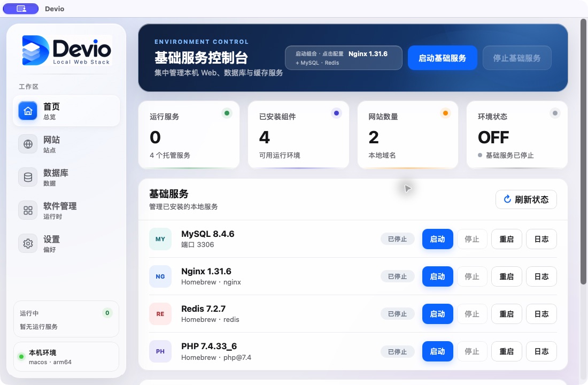The width and height of the screenshot is (588, 385).
Task: Click 已停止 status of PHP row
Action: point(398,352)
